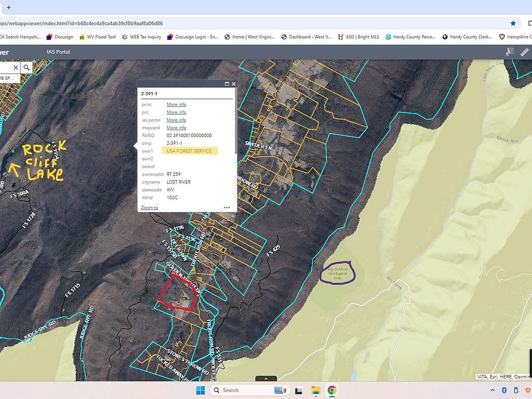Click More info link for mapcard

click(x=176, y=127)
